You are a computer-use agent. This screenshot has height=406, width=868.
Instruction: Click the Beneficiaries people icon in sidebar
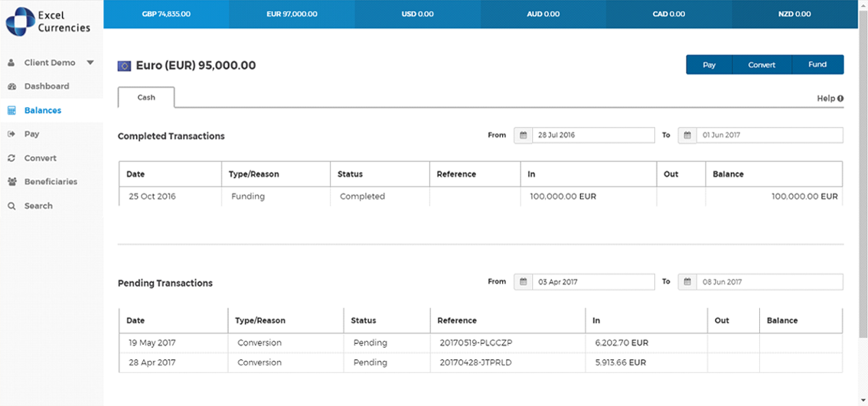[x=11, y=182]
